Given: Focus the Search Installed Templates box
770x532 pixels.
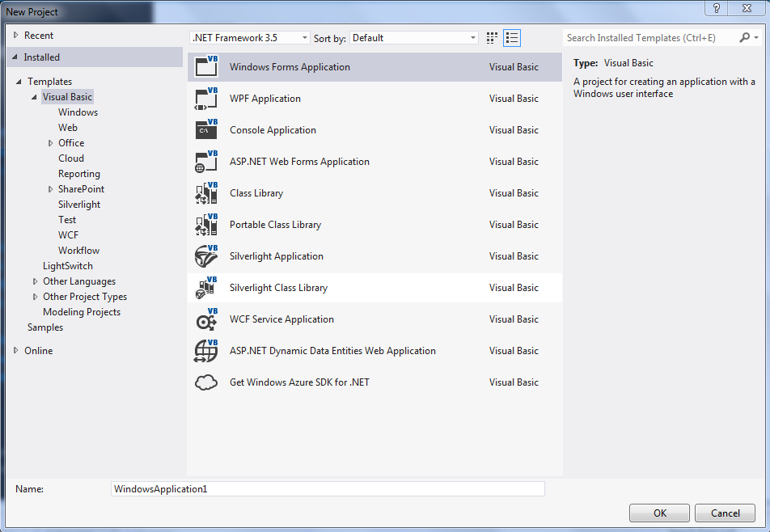Looking at the screenshot, I should click(650, 38).
